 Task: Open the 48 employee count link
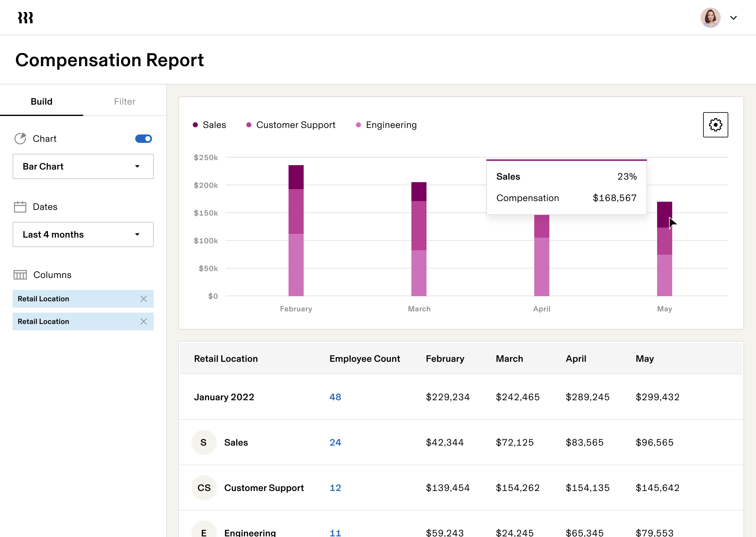(335, 397)
